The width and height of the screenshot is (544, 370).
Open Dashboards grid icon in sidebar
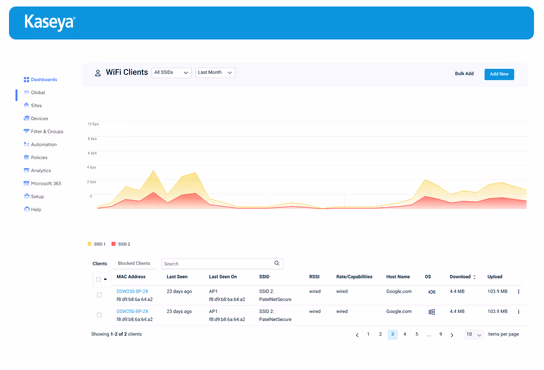pos(26,79)
